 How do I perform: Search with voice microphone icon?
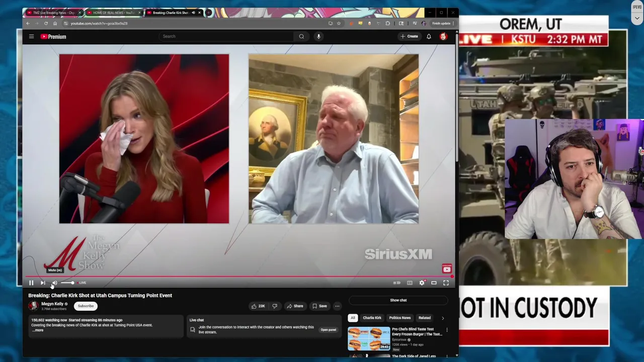318,36
